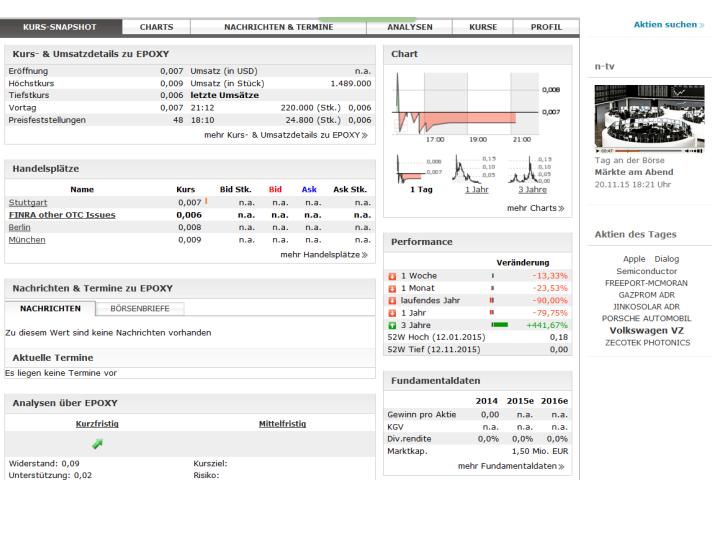Click the 21:12 last trade row
Image resolution: width=720 pixels, height=540 pixels.
(x=281, y=108)
